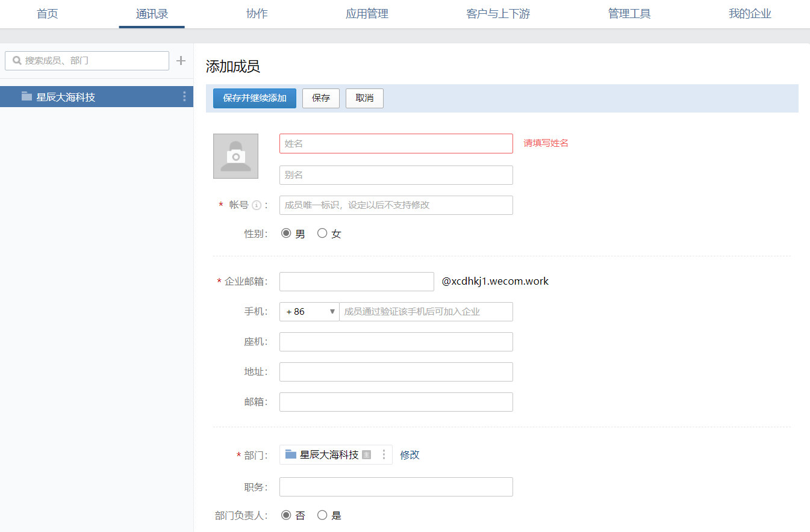Click the 修改 link next to department

tap(410, 455)
